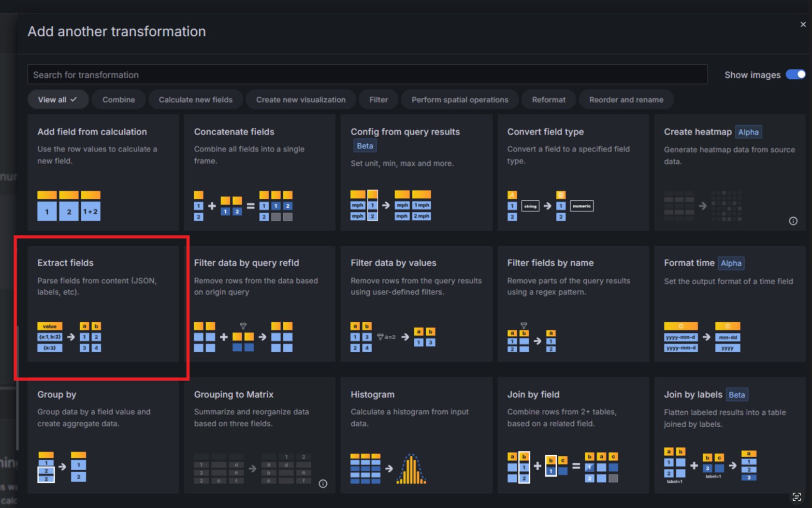Screen dimensions: 812x508
Task: Select the Reformat filter
Action: [549, 100]
